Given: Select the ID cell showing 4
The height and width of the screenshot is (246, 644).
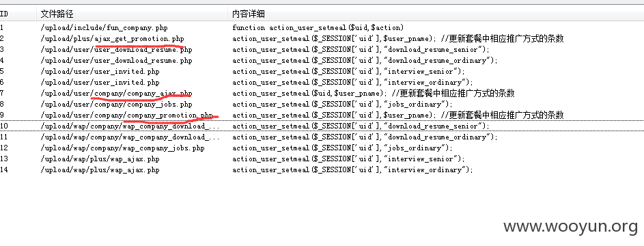Looking at the screenshot, I should (x=1, y=61).
